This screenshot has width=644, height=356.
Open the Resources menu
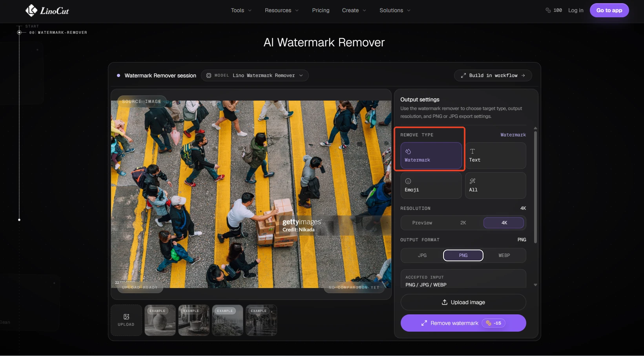click(282, 10)
